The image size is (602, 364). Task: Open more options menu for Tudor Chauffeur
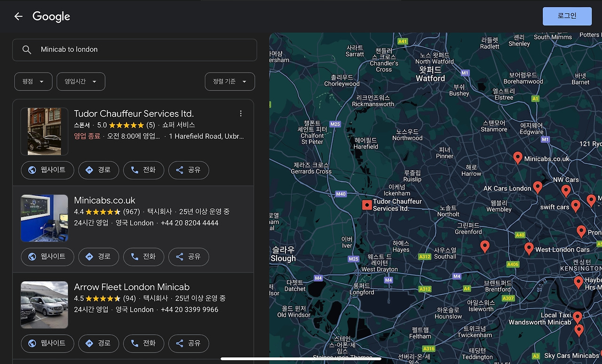(x=241, y=113)
